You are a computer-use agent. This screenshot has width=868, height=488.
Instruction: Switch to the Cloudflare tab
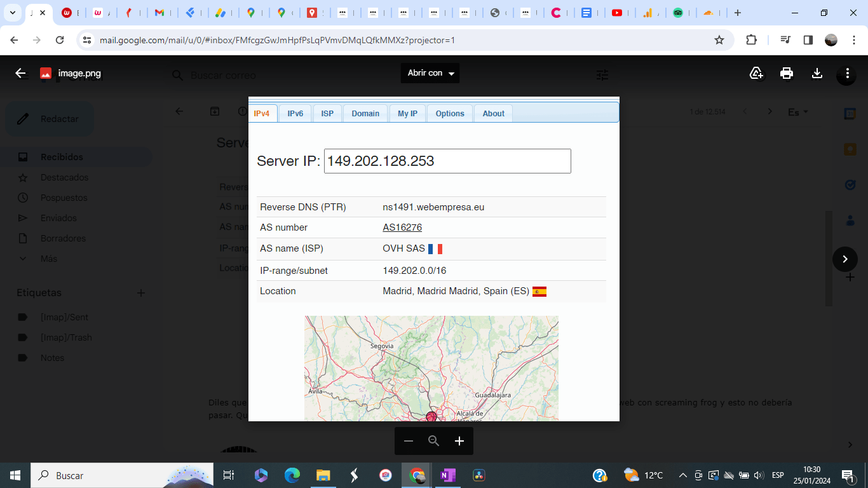click(x=709, y=13)
